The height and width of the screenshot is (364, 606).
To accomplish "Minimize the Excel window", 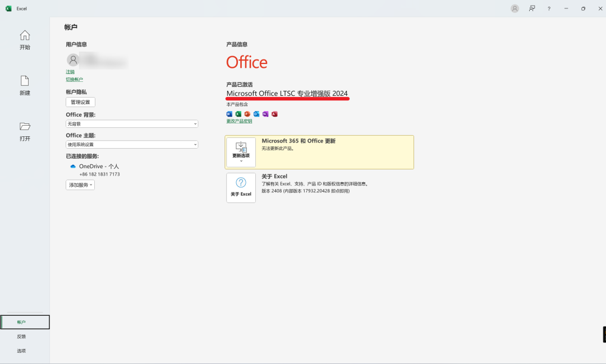I will click(x=566, y=8).
